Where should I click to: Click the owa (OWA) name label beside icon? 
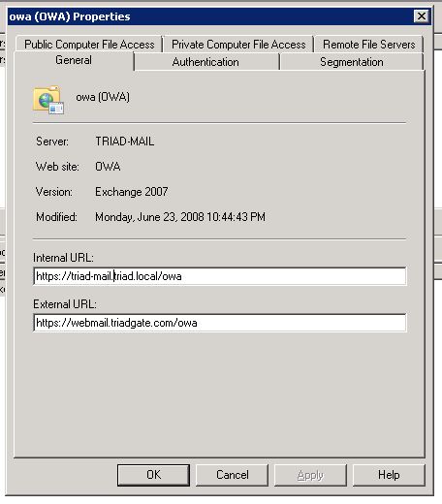point(103,97)
